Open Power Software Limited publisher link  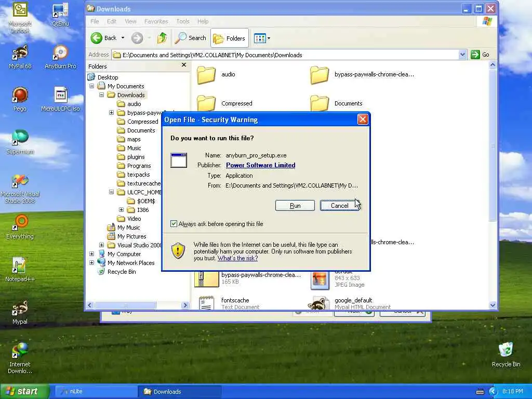[x=261, y=165]
